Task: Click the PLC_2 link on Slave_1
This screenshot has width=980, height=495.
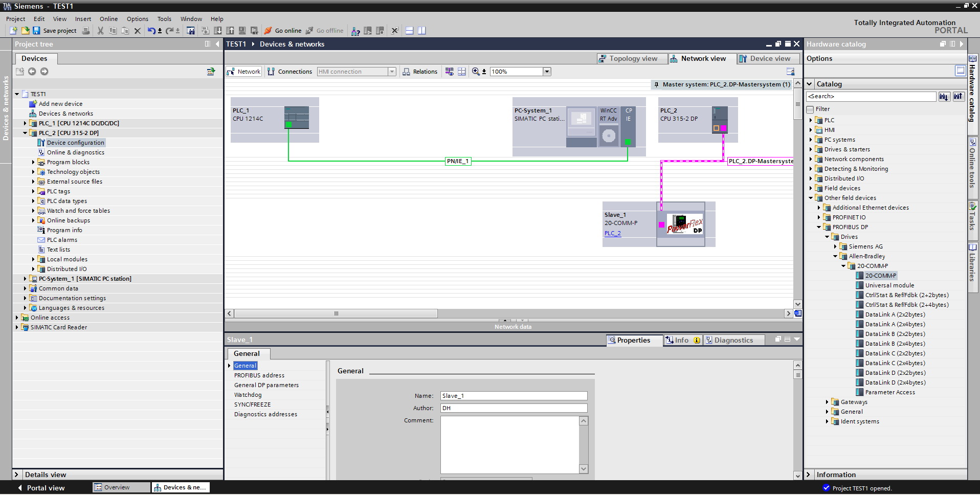Action: (613, 233)
